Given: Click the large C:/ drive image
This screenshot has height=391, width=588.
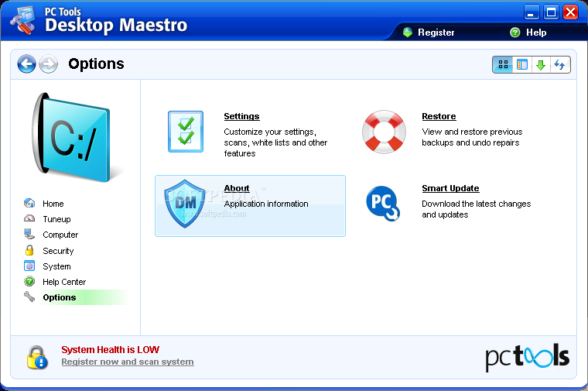Looking at the screenshot, I should [x=71, y=138].
